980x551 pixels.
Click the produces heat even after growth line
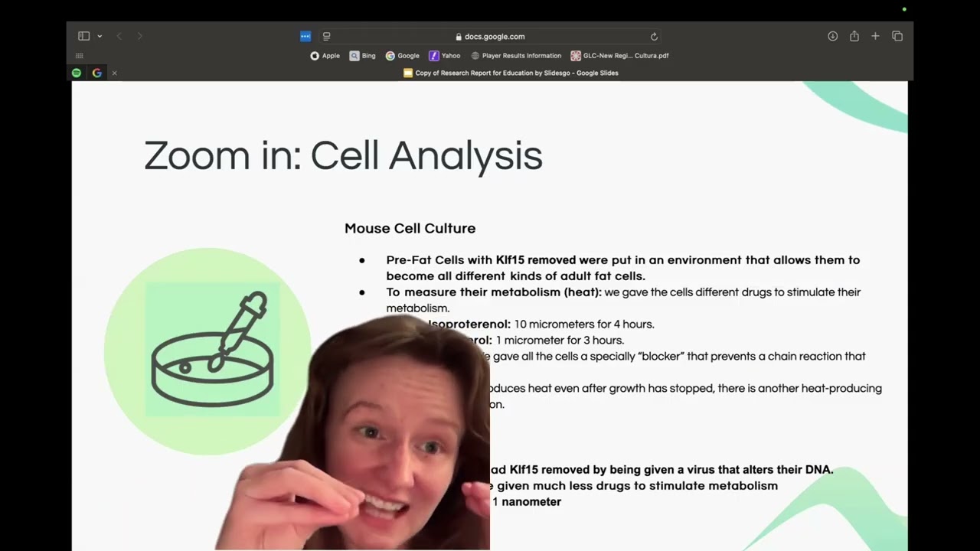(x=685, y=389)
